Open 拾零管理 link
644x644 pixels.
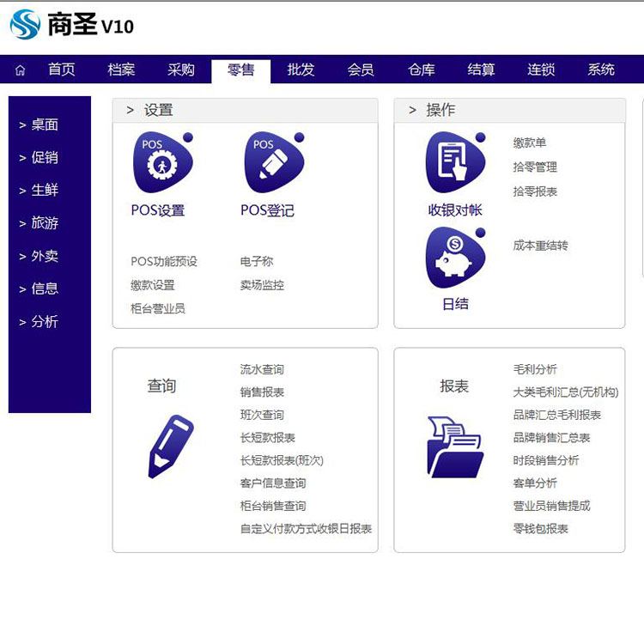tap(535, 167)
